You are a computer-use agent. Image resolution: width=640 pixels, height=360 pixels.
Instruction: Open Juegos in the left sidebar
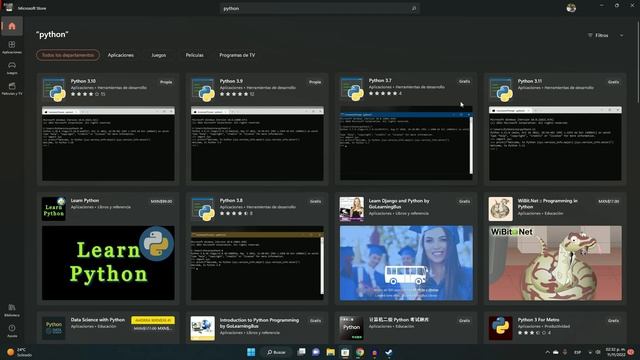tap(12, 68)
